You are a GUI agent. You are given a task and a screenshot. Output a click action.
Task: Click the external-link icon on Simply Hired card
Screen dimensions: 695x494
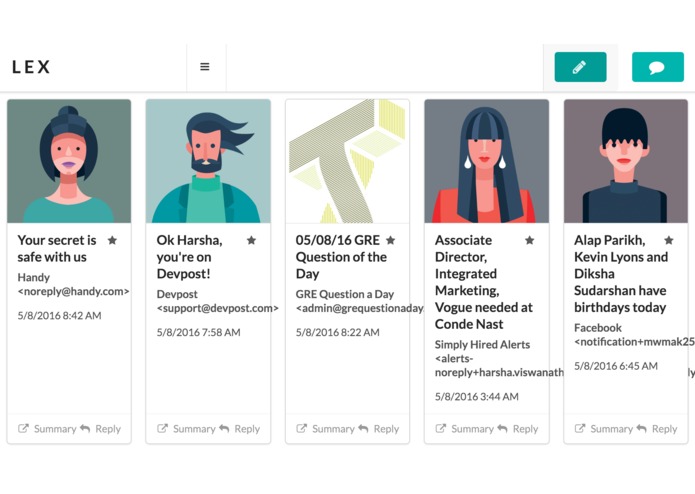(441, 428)
